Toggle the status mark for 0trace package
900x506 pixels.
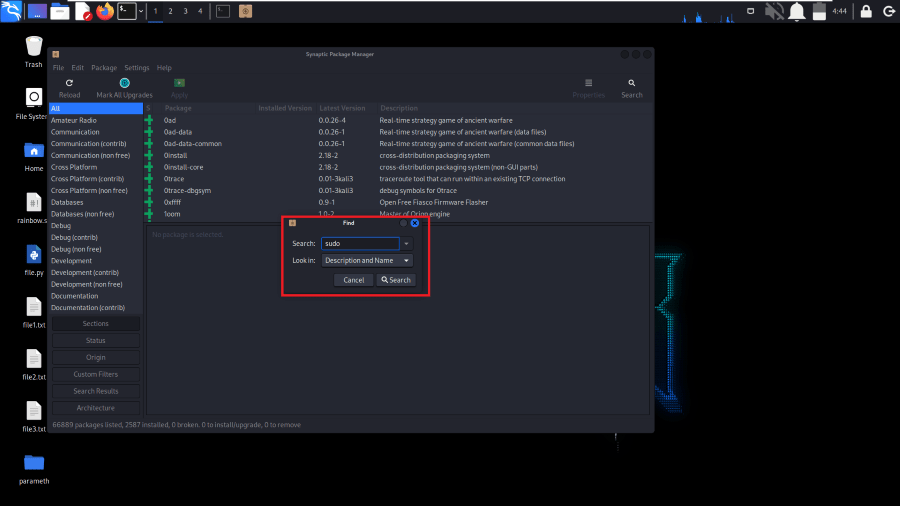coord(149,179)
